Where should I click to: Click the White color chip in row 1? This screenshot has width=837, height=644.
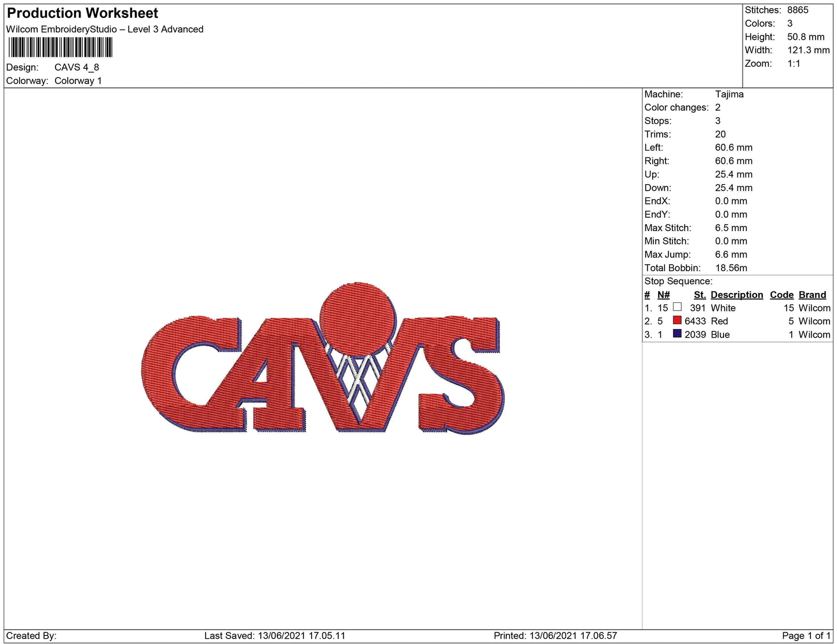[x=677, y=308]
